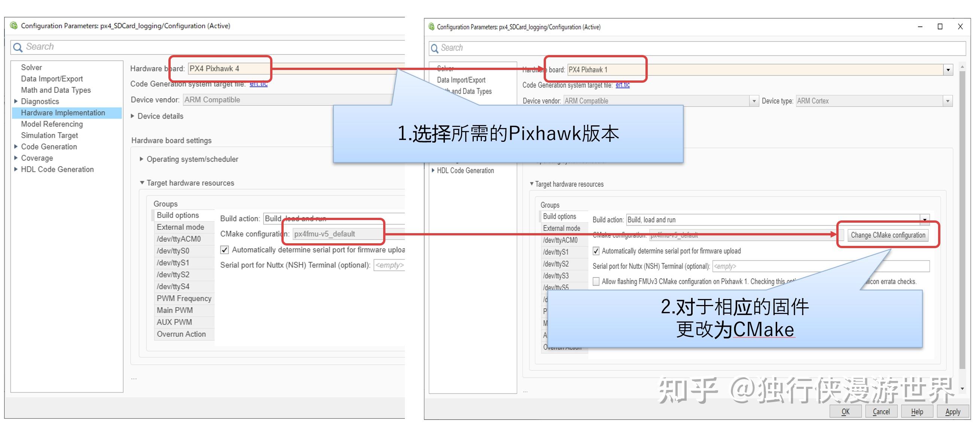
Task: Enable Allow flashing FMUv3 CMake configuration checkbox
Action: pyautogui.click(x=596, y=281)
